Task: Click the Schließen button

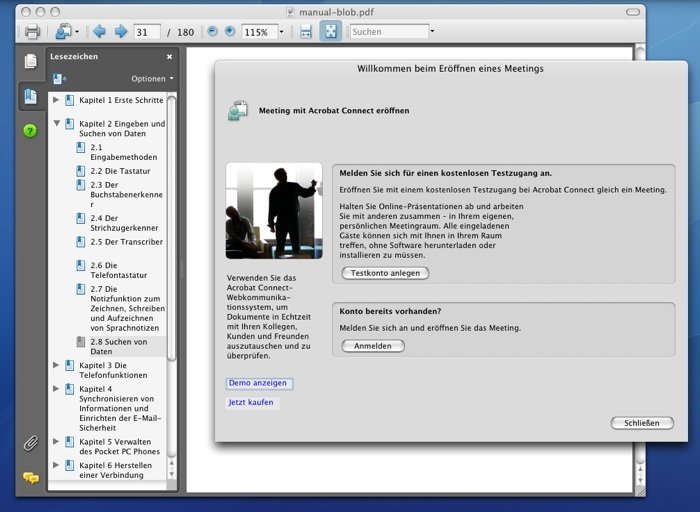Action: [x=642, y=423]
